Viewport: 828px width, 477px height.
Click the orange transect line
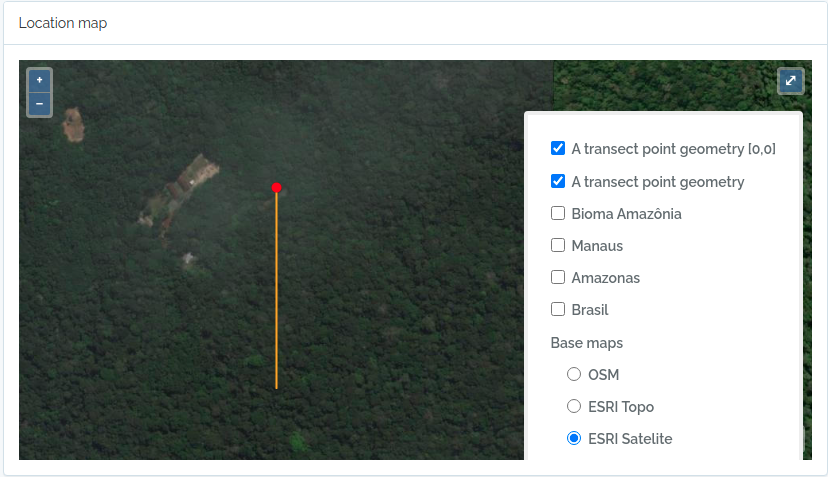[x=276, y=300]
